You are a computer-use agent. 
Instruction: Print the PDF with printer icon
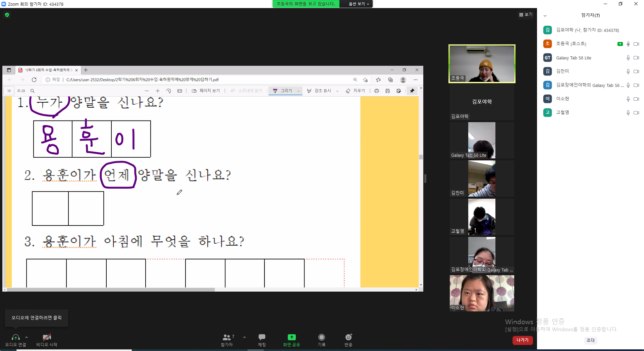(x=377, y=91)
